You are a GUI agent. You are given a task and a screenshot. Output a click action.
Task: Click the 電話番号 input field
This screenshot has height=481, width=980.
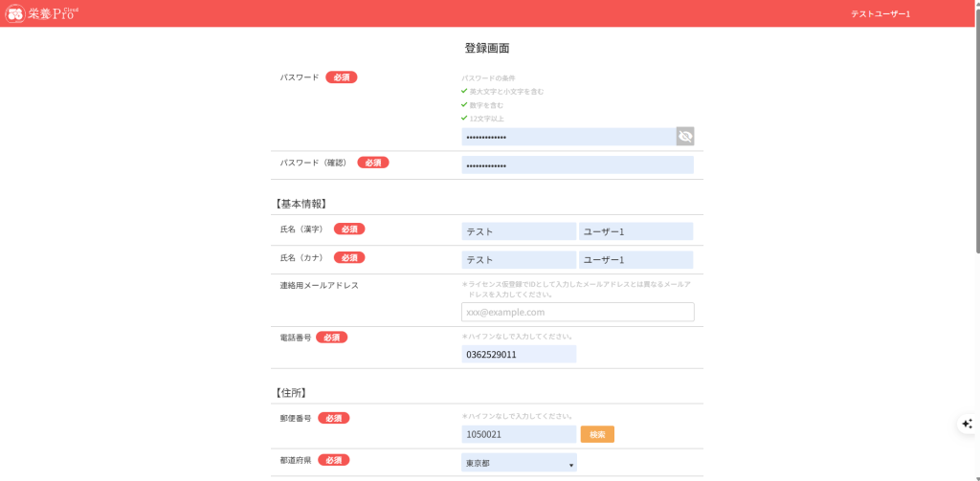519,355
